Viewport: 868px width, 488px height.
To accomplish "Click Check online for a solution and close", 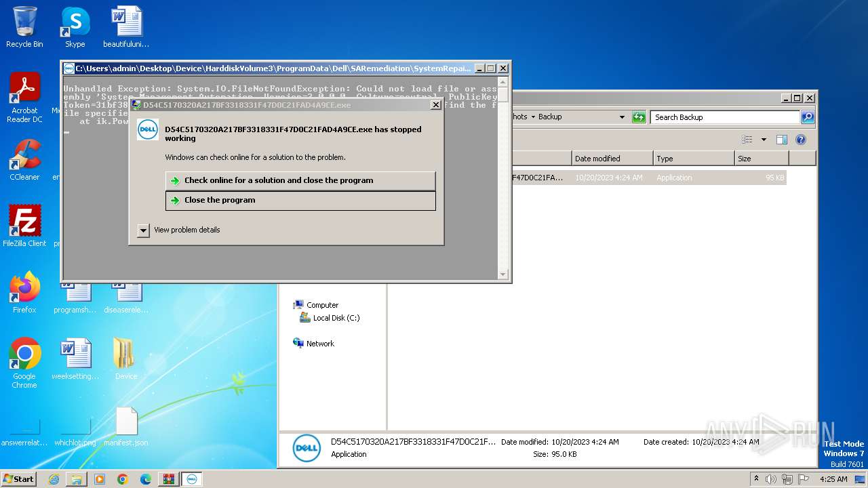I will pos(300,181).
